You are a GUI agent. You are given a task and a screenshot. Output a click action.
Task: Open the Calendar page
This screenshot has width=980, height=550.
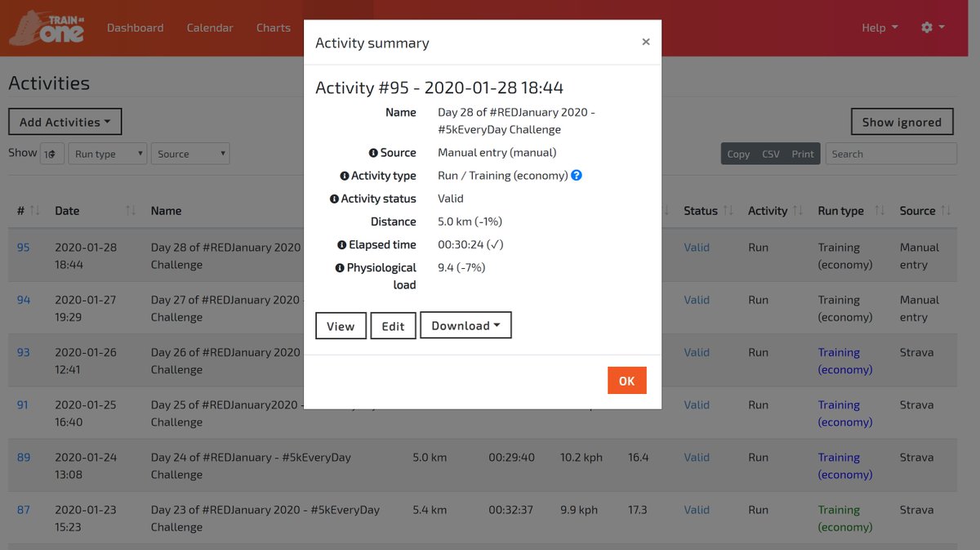[210, 27]
